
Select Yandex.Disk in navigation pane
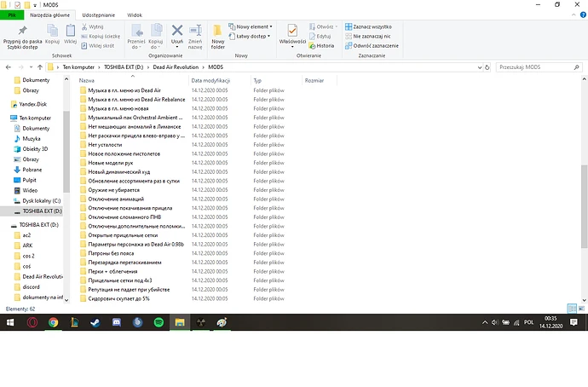pyautogui.click(x=28, y=104)
